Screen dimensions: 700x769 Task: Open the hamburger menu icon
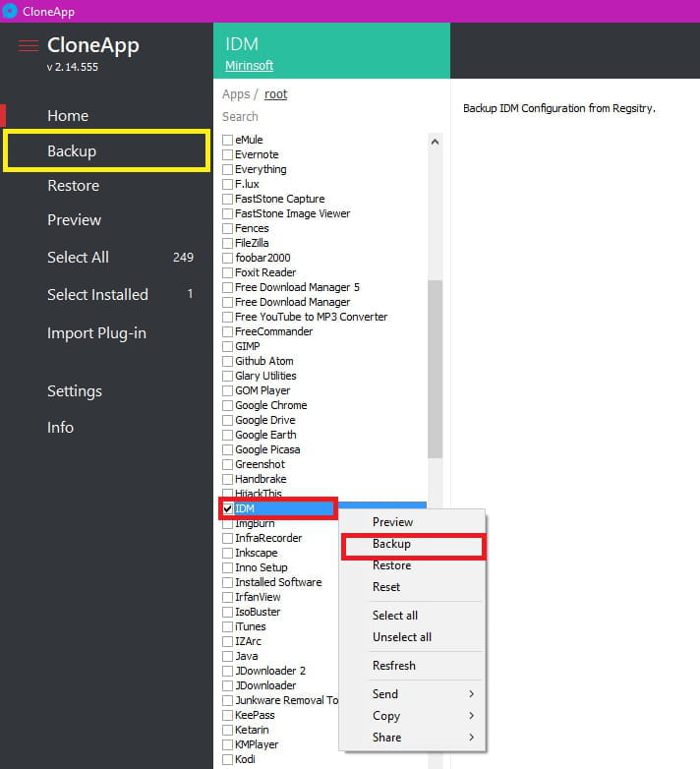pyautogui.click(x=28, y=46)
